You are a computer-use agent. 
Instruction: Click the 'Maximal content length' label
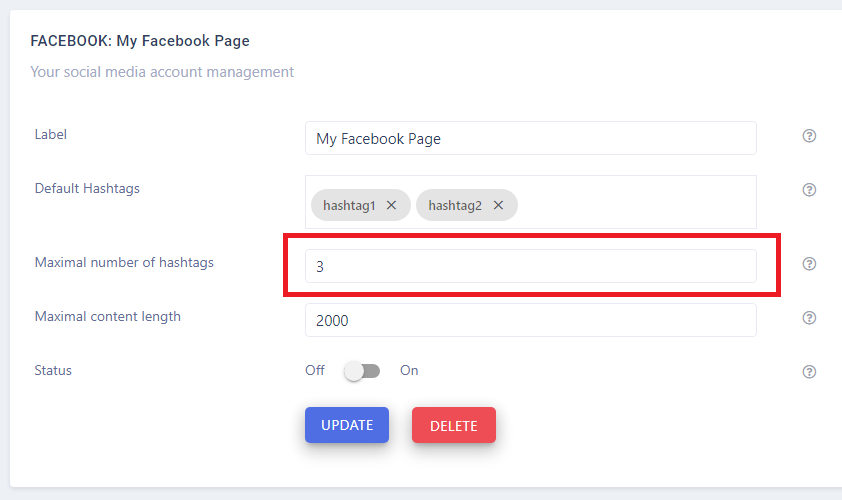click(108, 316)
